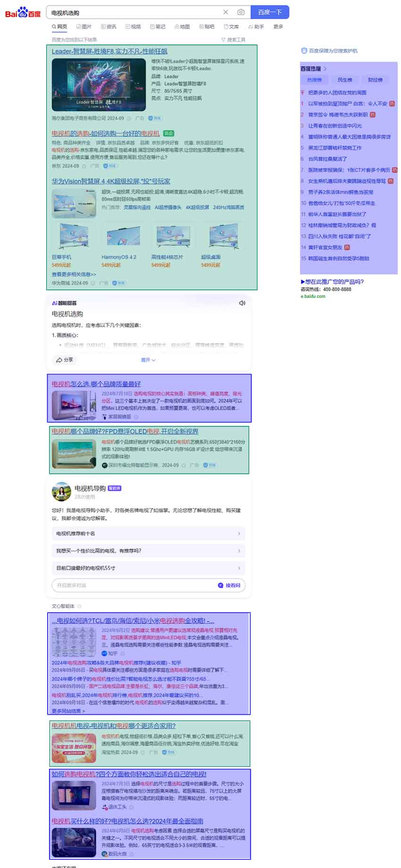The image size is (401, 868).
Task: Select suggested question 目前口碑最好的电视机55寸
Action: 149,568
